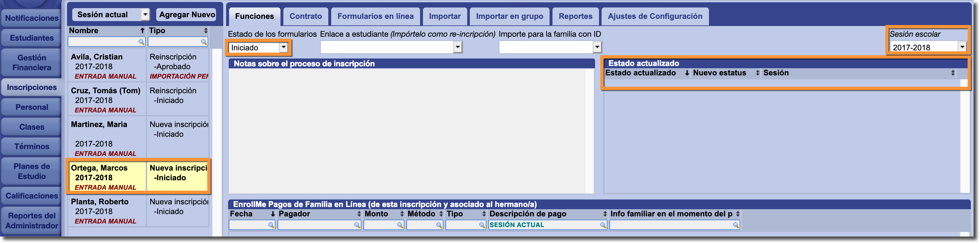
Task: Click search icon in Nombre filter field
Action: click(141, 42)
